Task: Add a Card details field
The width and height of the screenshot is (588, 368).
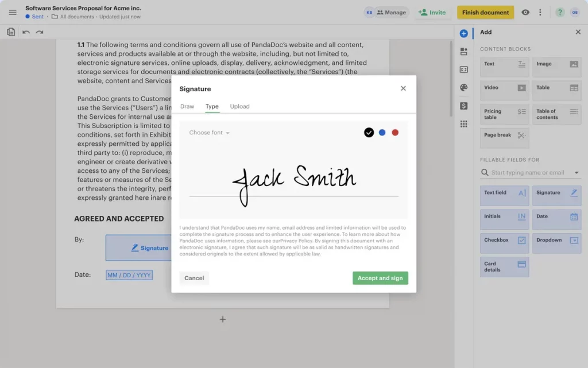Action: [504, 267]
